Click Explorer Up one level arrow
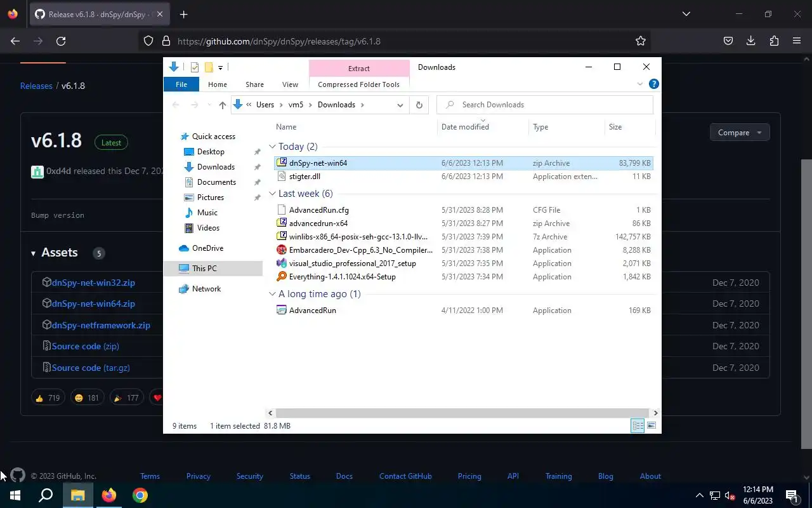Image resolution: width=812 pixels, height=508 pixels. (x=222, y=105)
